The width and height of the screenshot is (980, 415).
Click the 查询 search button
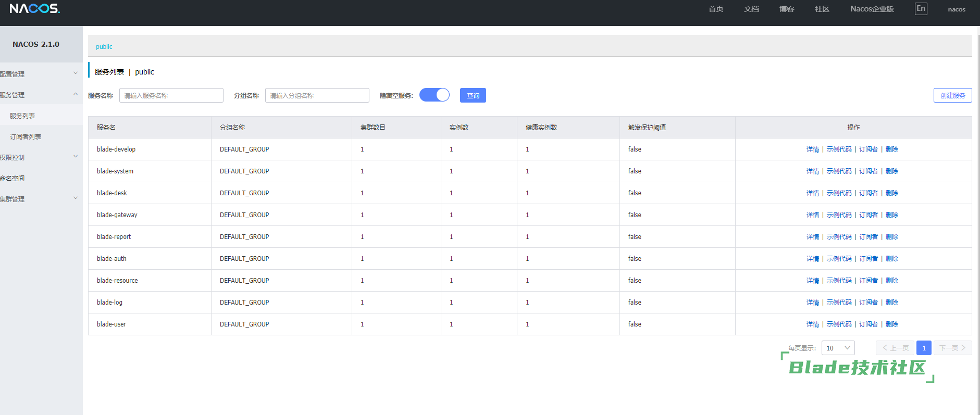(473, 95)
